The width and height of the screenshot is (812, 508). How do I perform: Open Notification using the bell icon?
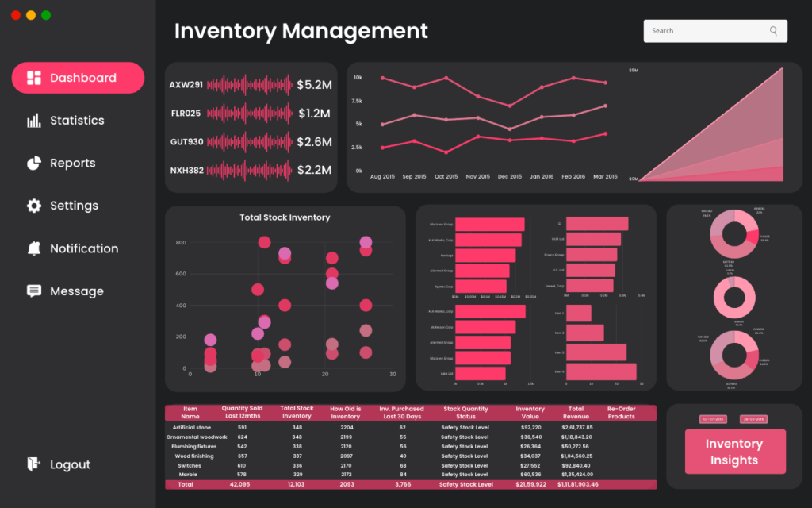click(x=33, y=248)
